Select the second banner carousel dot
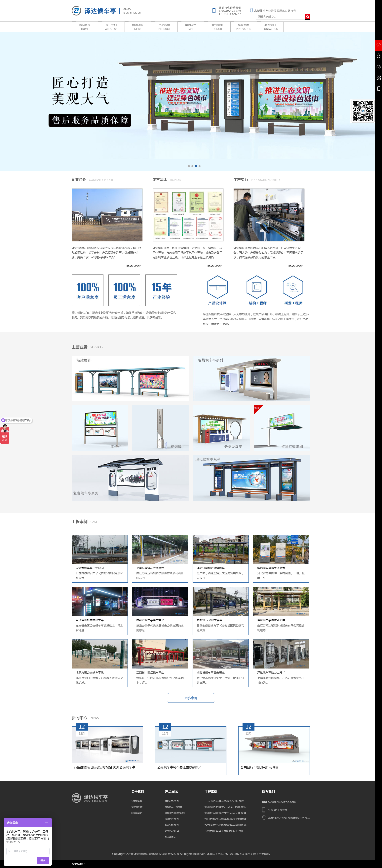Screen dimensions: 382x868 pos(192,166)
